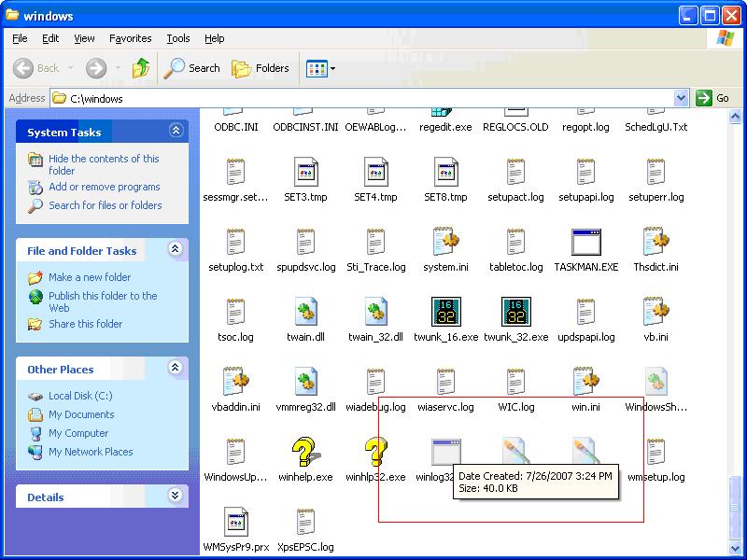Select the wiaservc.log file name
Screen dimensions: 747x560
[446, 407]
